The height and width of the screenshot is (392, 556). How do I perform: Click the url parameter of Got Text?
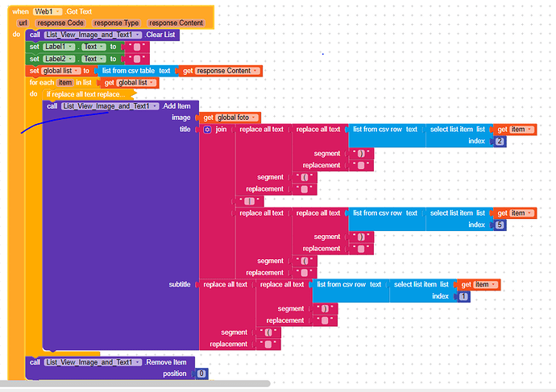pyautogui.click(x=23, y=23)
